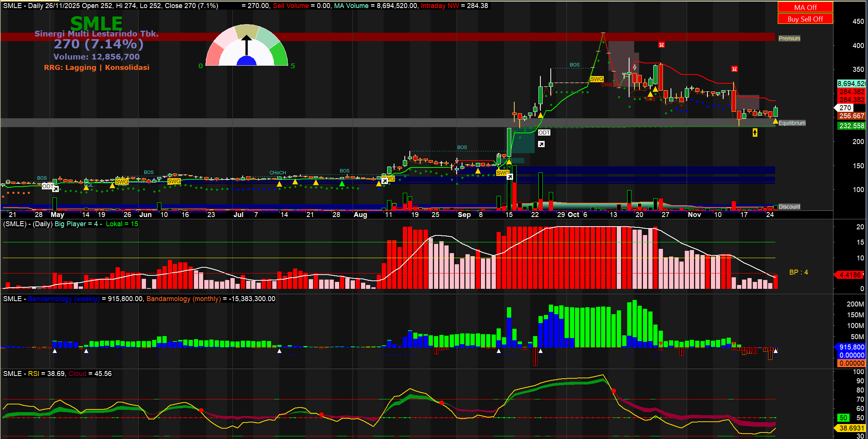Click the Oct month label on the time axis
The image size is (868, 439).
point(573,215)
